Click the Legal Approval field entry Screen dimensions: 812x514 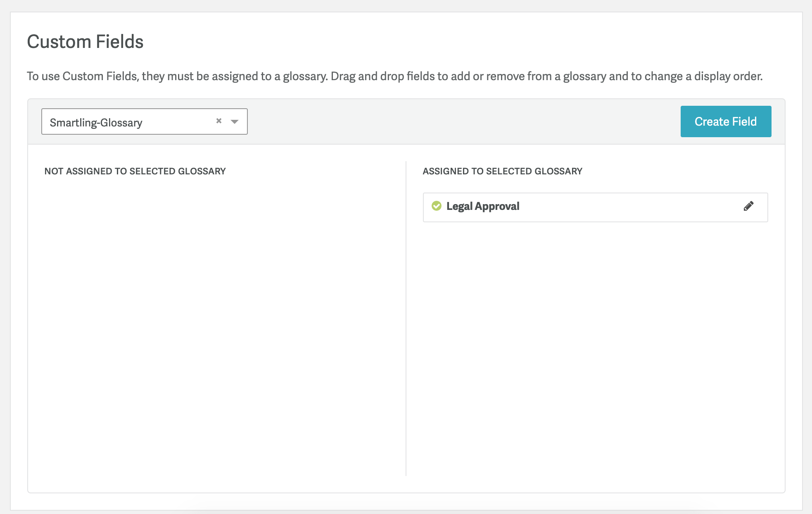click(482, 206)
